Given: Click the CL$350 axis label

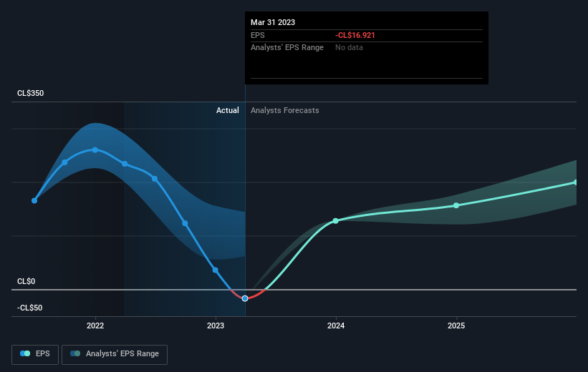Looking at the screenshot, I should (x=30, y=93).
